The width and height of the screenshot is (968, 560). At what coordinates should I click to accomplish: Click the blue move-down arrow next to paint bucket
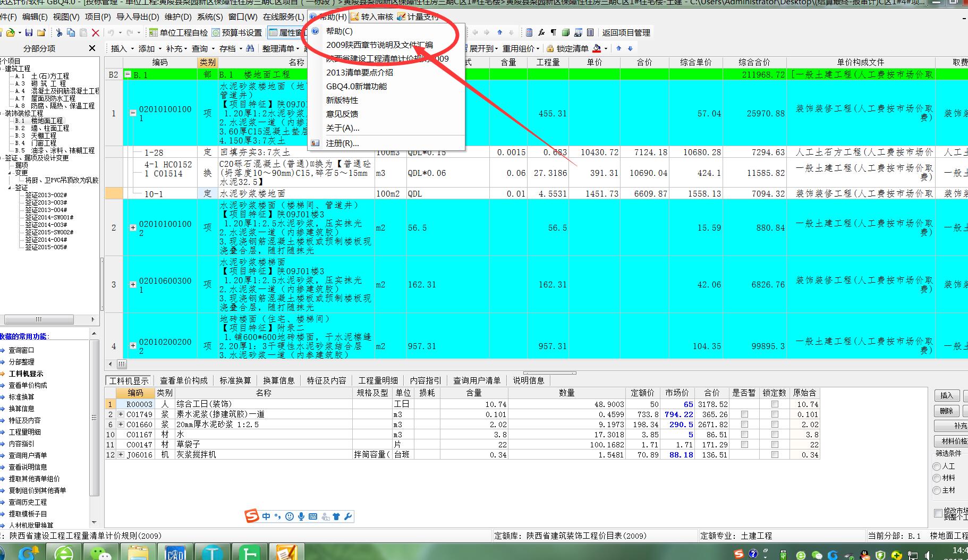pos(630,48)
